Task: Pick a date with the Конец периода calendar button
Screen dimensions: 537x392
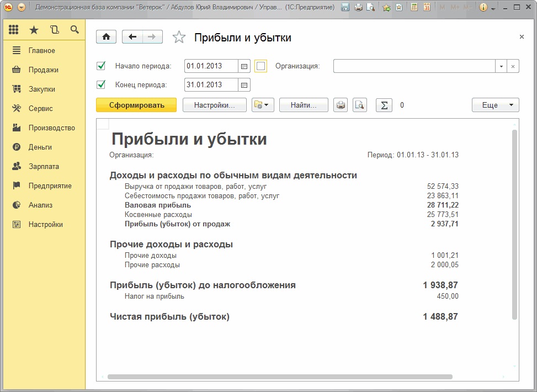Action: pyautogui.click(x=244, y=85)
